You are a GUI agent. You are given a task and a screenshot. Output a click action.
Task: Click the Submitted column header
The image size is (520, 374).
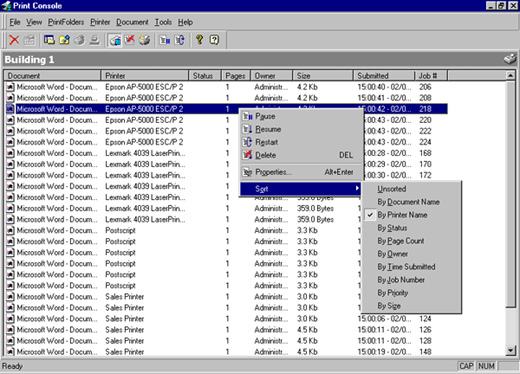pyautogui.click(x=384, y=76)
